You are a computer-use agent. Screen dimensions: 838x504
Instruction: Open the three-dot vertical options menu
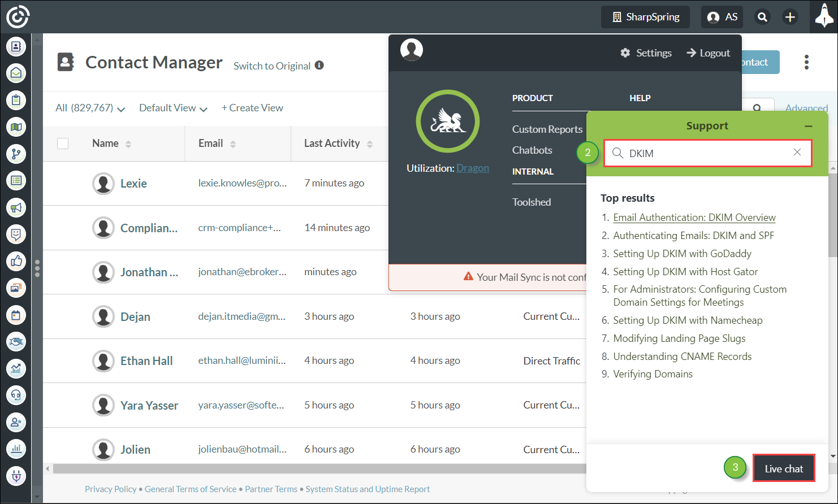point(806,62)
